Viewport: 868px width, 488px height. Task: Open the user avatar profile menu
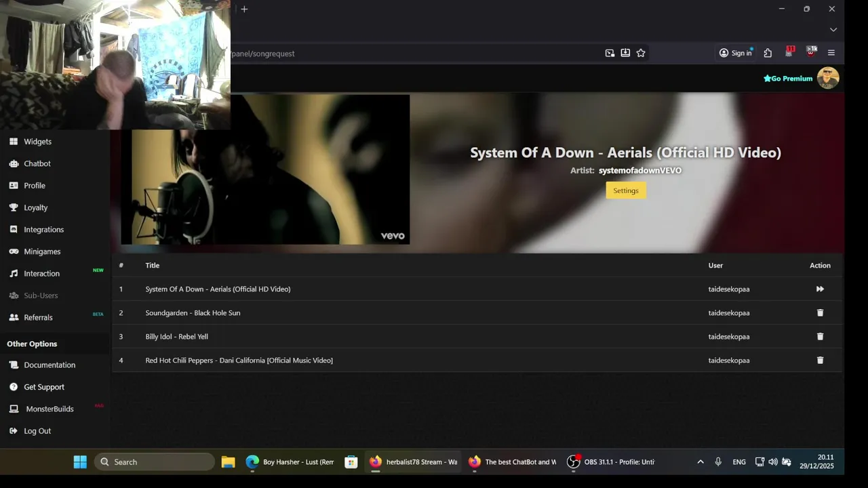(828, 78)
